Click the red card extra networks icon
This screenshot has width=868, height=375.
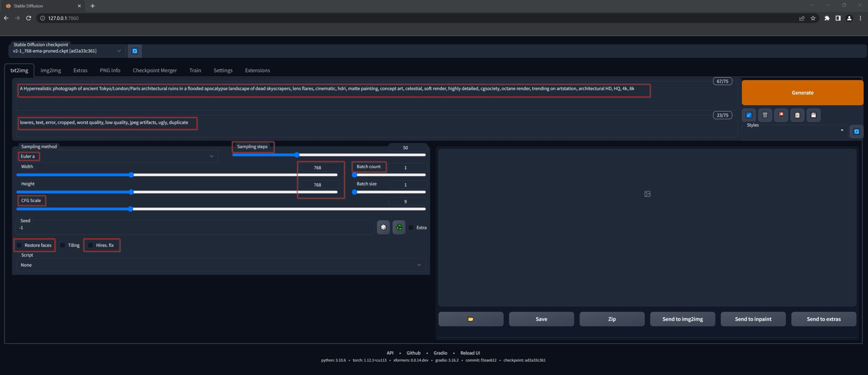click(781, 115)
